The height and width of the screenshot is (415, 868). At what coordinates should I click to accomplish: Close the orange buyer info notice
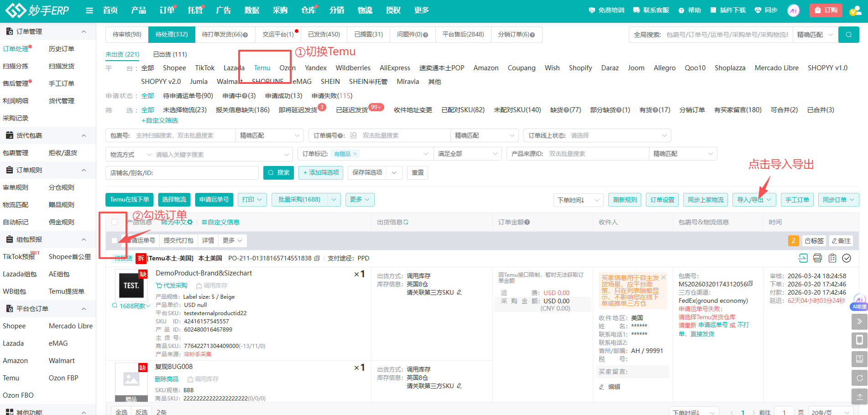[664, 277]
